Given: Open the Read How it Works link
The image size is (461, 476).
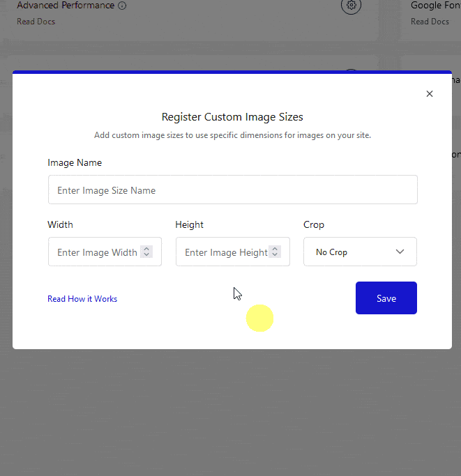Looking at the screenshot, I should (x=82, y=299).
